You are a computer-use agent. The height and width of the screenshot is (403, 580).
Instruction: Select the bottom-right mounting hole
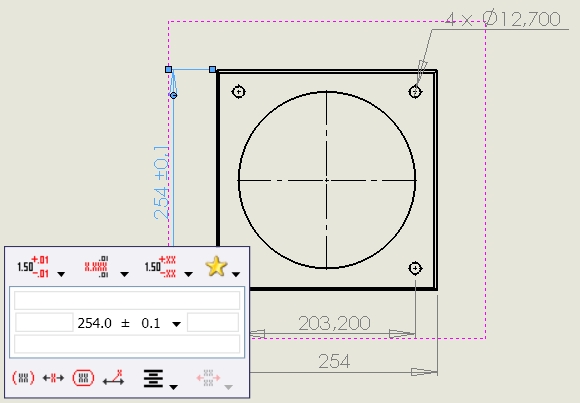point(415,268)
